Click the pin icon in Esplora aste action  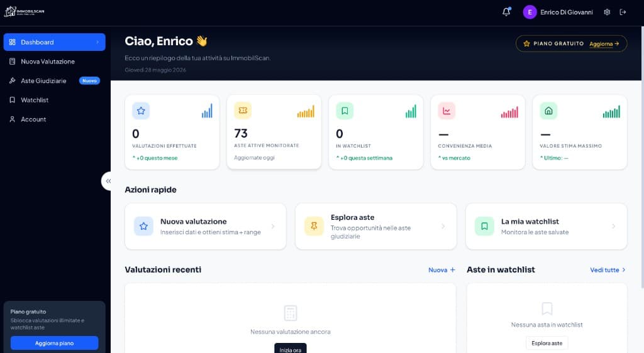[314, 226]
